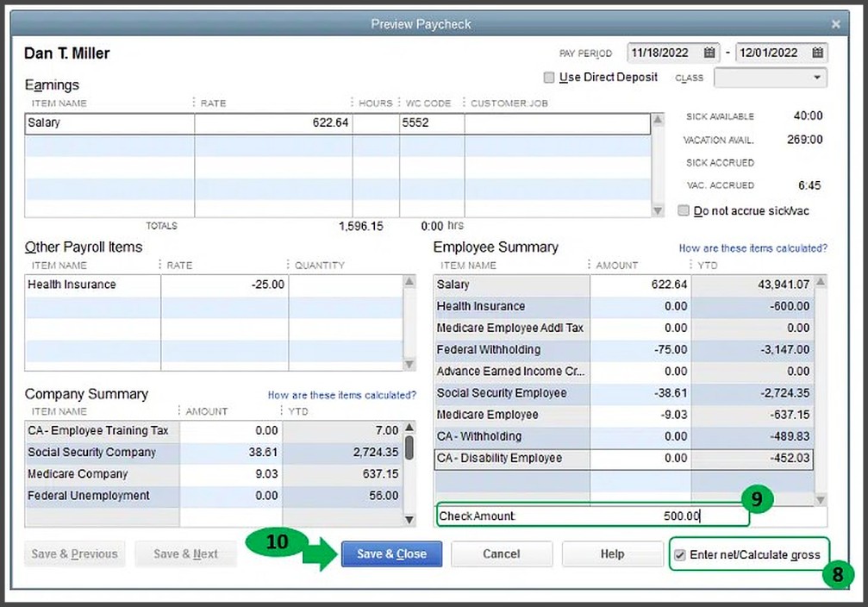Click Earnings rate value 622.64

(x=330, y=123)
